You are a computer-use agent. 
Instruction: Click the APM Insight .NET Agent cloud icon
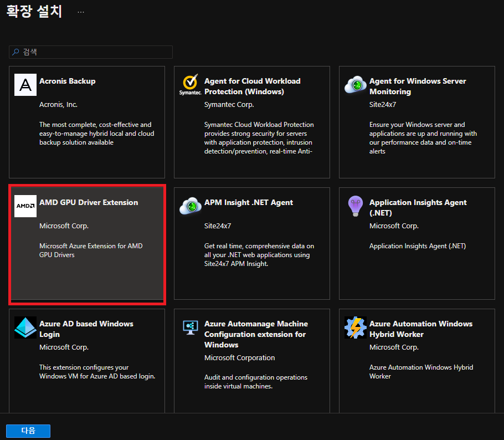pyautogui.click(x=191, y=206)
